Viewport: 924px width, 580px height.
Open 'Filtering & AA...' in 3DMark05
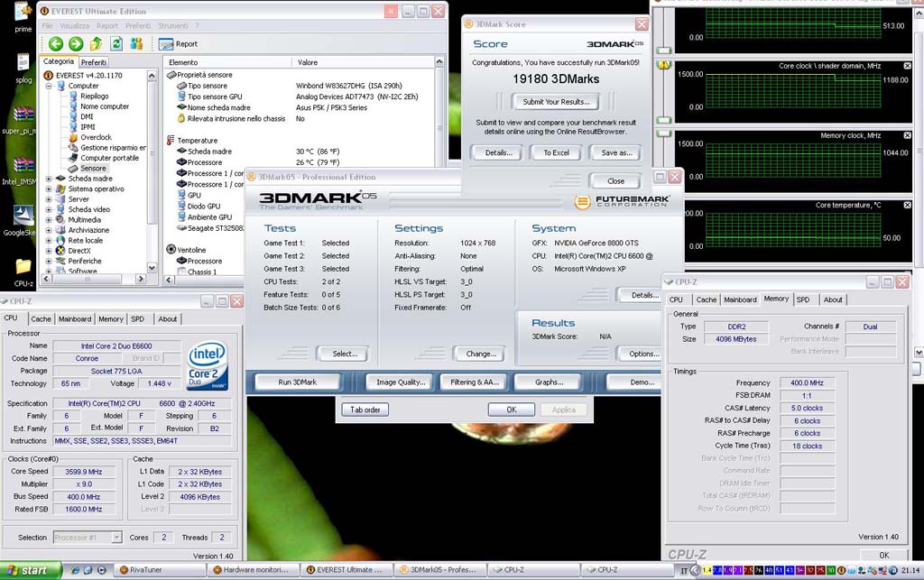[475, 382]
